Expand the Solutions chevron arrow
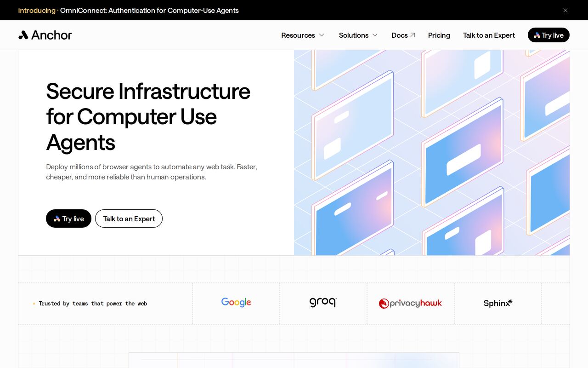Image resolution: width=588 pixels, height=368 pixels. click(375, 35)
